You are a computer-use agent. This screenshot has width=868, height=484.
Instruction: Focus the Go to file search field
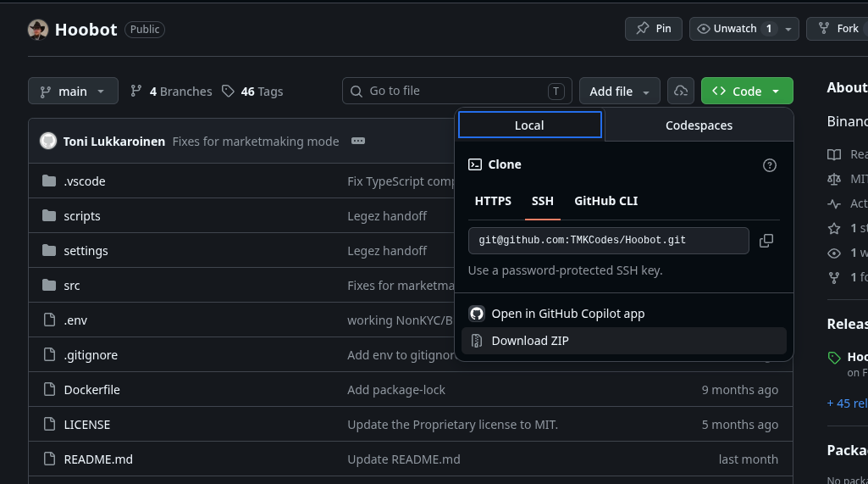(x=457, y=91)
